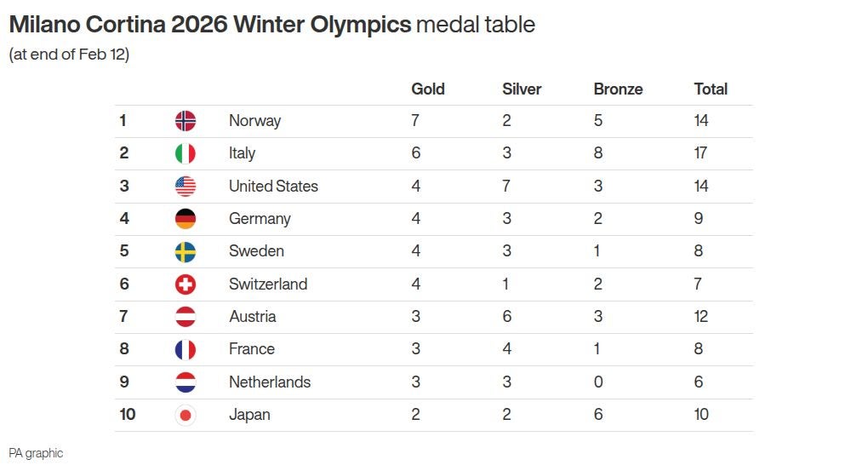Click the United States flag icon
The image size is (868, 471).
pyautogui.click(x=186, y=186)
